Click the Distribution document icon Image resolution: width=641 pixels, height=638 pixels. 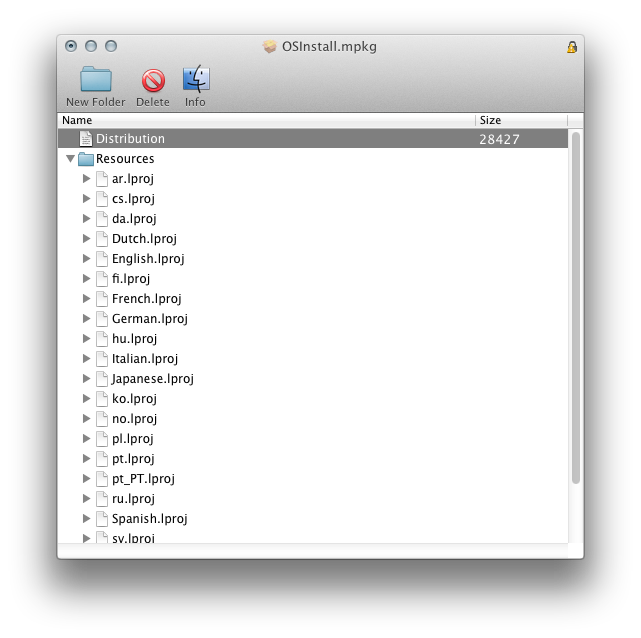pyautogui.click(x=86, y=139)
